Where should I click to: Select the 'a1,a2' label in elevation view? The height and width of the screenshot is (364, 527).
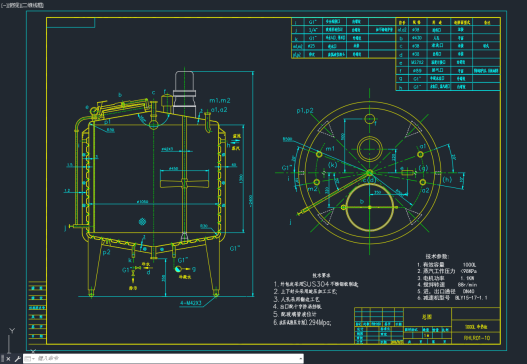pos(219,110)
